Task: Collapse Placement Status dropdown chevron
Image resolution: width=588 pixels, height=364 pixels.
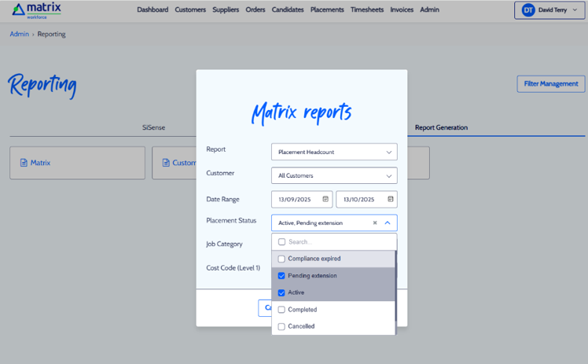Action: pyautogui.click(x=388, y=223)
